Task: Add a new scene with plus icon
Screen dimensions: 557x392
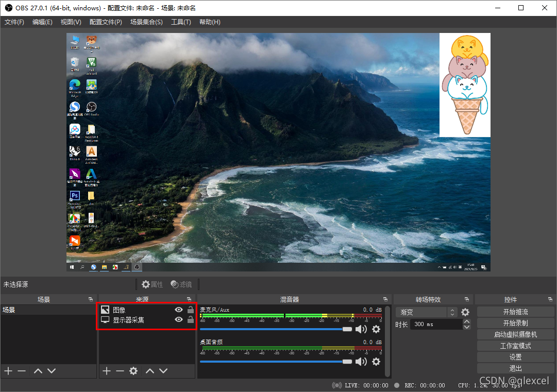Action: coord(9,371)
